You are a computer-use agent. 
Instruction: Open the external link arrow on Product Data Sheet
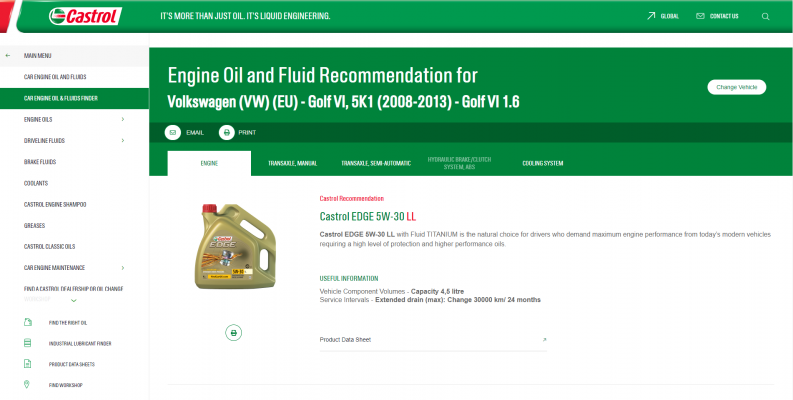(x=544, y=340)
